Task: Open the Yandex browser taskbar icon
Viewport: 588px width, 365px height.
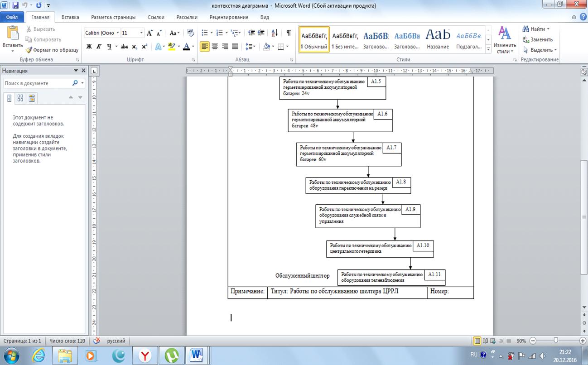Action: click(x=145, y=355)
